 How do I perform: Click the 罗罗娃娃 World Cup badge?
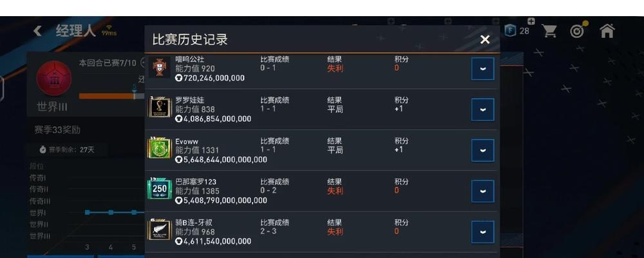click(159, 108)
